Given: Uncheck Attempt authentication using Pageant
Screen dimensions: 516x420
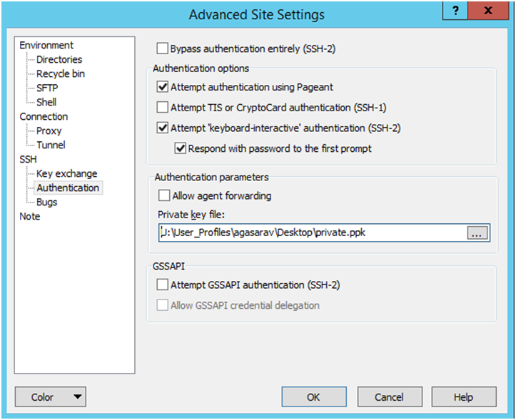Looking at the screenshot, I should [x=163, y=87].
